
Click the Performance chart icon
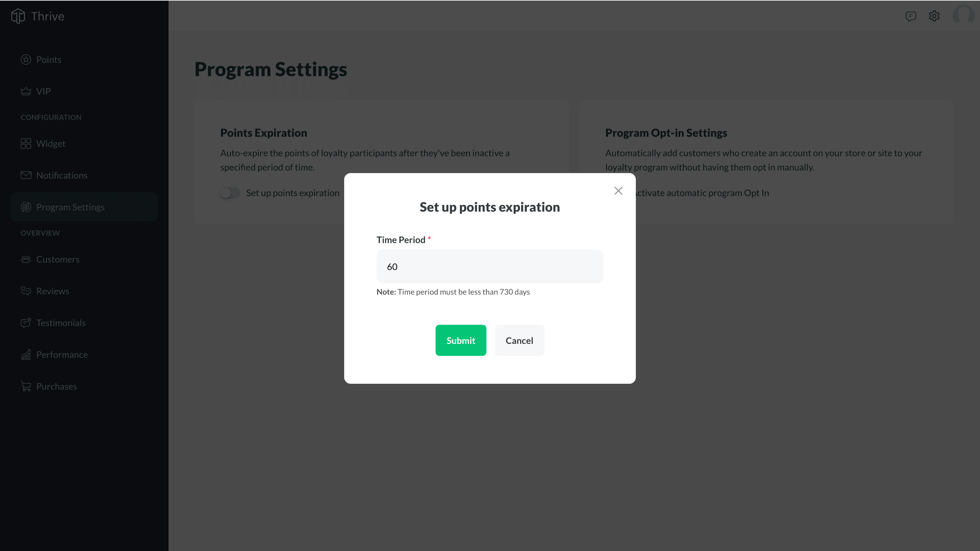tap(26, 355)
